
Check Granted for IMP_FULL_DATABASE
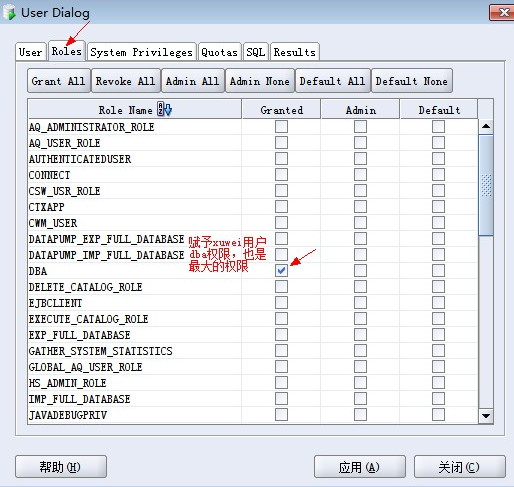[x=281, y=398]
